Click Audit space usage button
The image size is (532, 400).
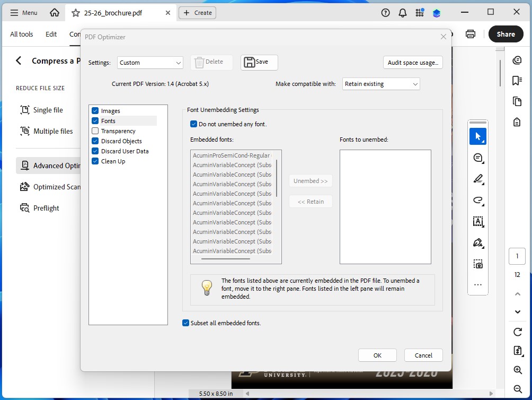point(413,63)
